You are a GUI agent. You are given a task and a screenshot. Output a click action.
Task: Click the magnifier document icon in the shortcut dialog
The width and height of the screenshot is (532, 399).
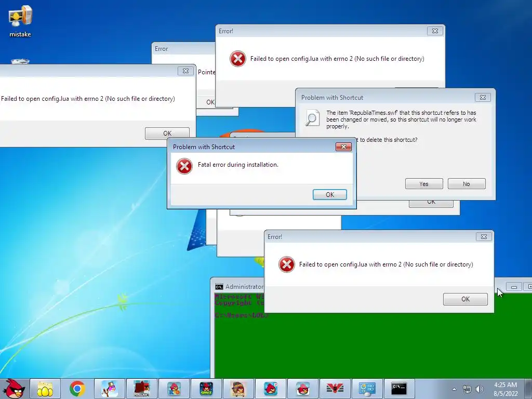(312, 118)
